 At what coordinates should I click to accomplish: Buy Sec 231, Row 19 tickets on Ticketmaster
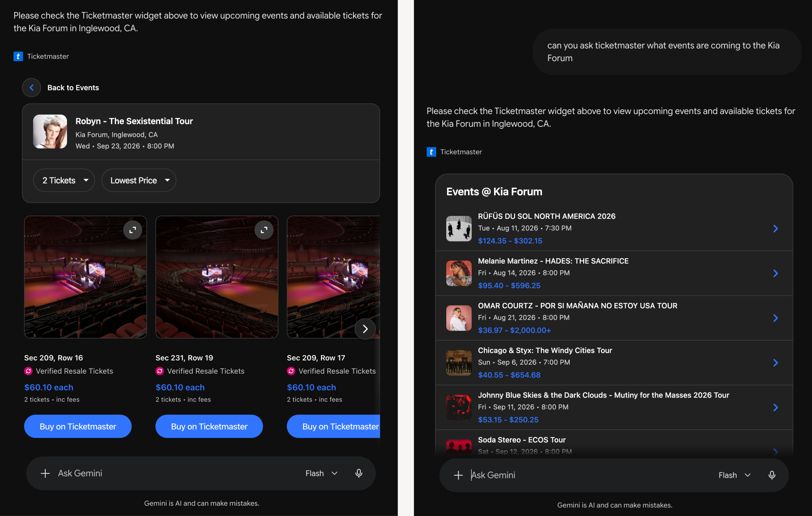(x=209, y=426)
